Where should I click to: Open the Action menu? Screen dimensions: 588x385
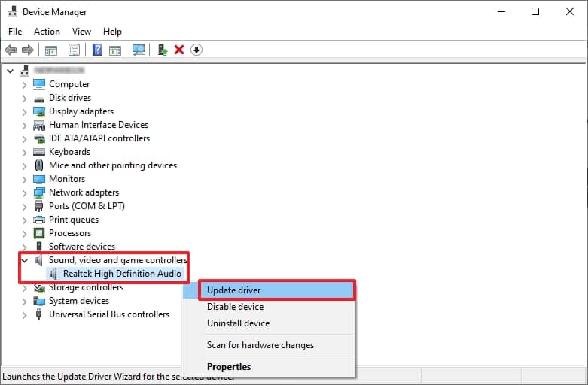pos(47,32)
